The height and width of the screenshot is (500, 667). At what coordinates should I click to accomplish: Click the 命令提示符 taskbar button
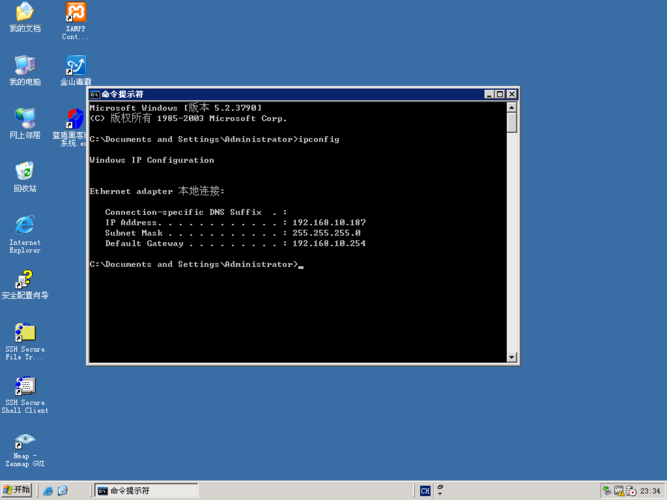[x=146, y=491]
